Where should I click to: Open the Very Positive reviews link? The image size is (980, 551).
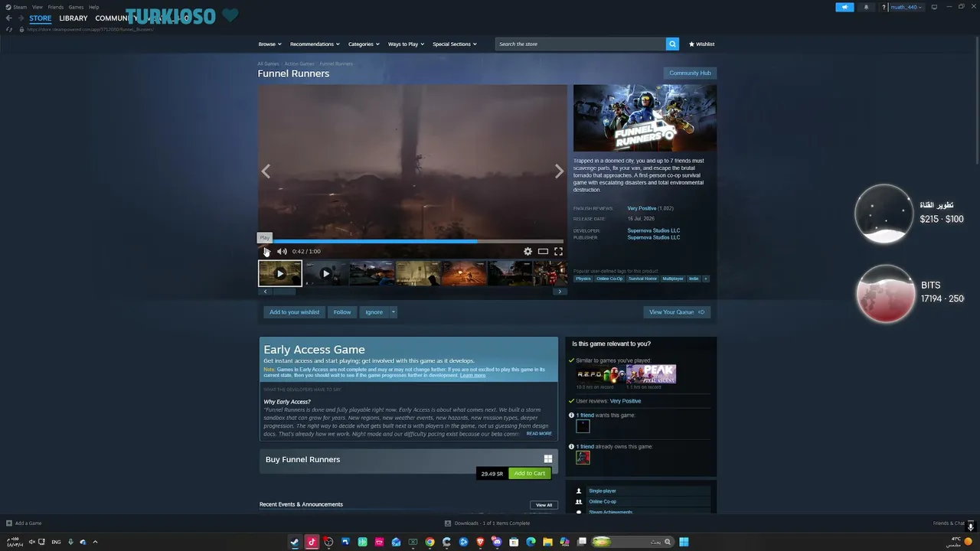[642, 208]
